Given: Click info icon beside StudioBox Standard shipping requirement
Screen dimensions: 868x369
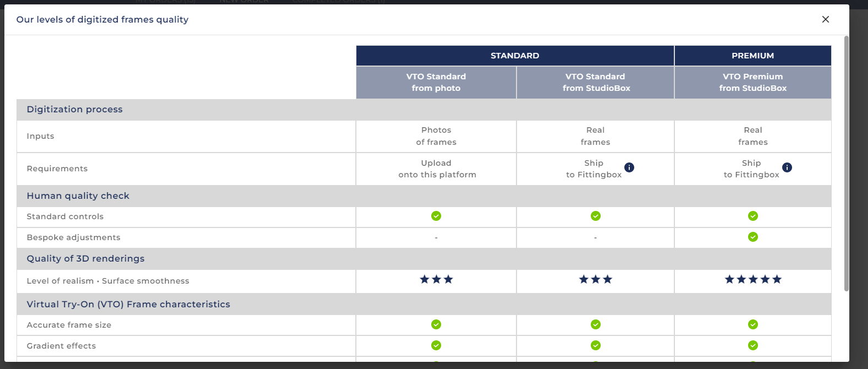Looking at the screenshot, I should point(629,167).
